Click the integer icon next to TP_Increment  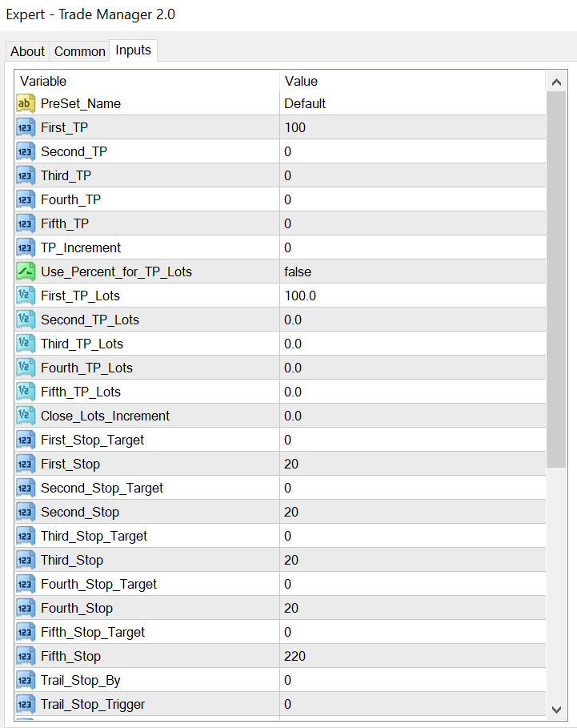click(x=26, y=247)
